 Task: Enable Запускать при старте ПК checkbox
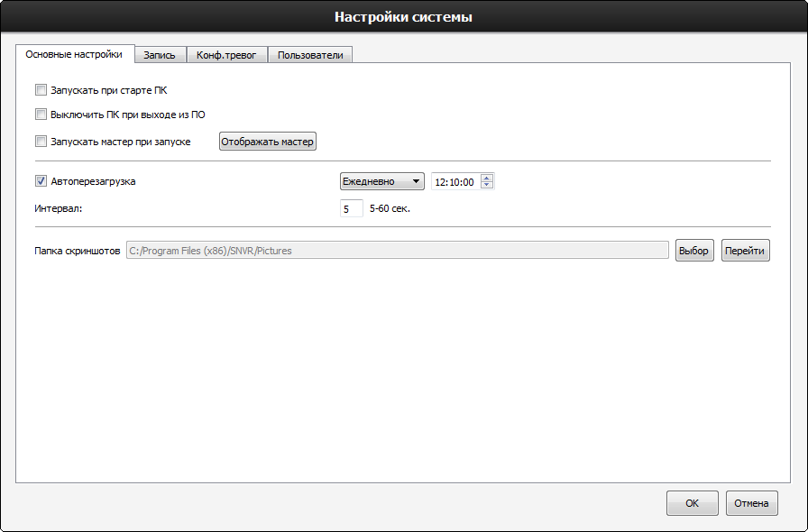[x=41, y=90]
